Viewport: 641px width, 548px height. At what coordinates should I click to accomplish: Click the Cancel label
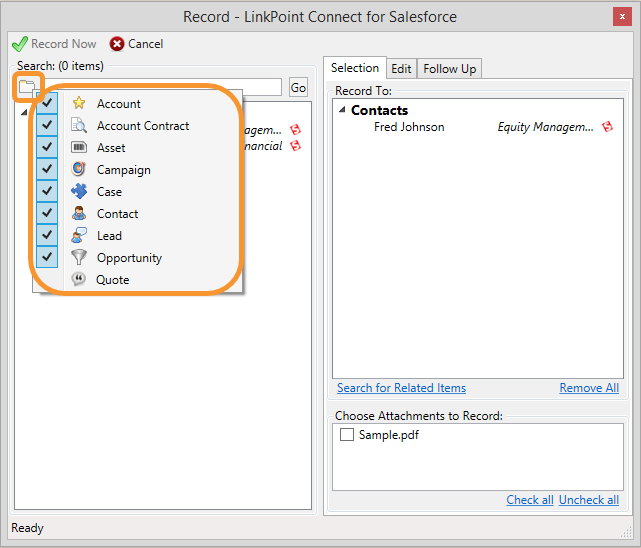(x=146, y=44)
